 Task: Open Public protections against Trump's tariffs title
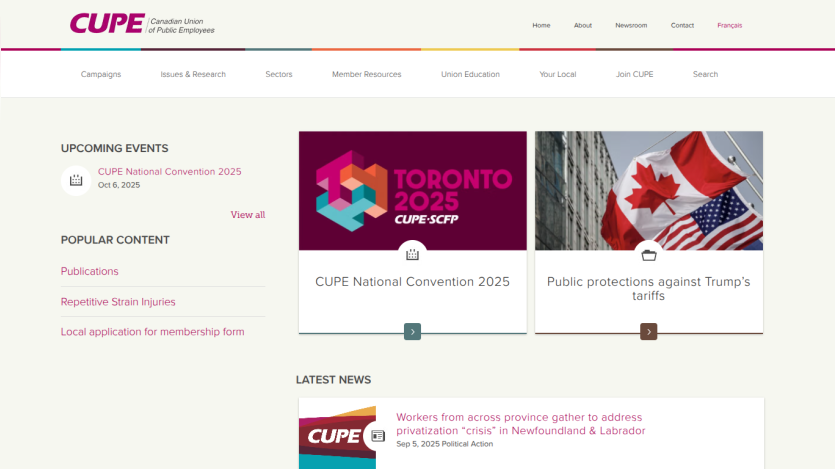(x=649, y=289)
